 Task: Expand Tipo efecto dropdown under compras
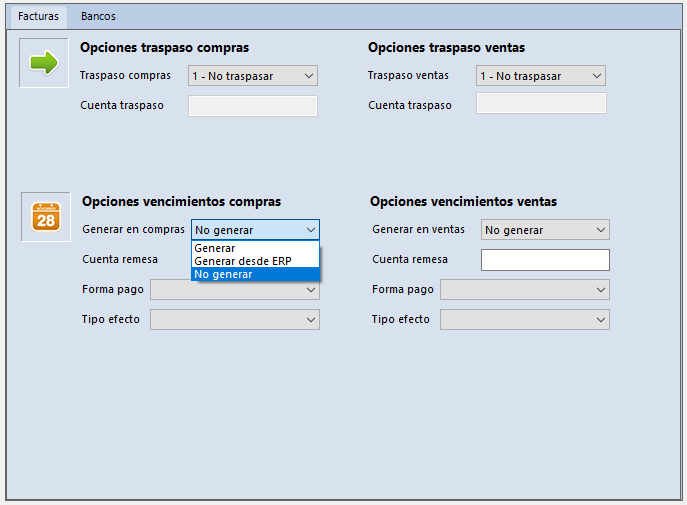(235, 320)
